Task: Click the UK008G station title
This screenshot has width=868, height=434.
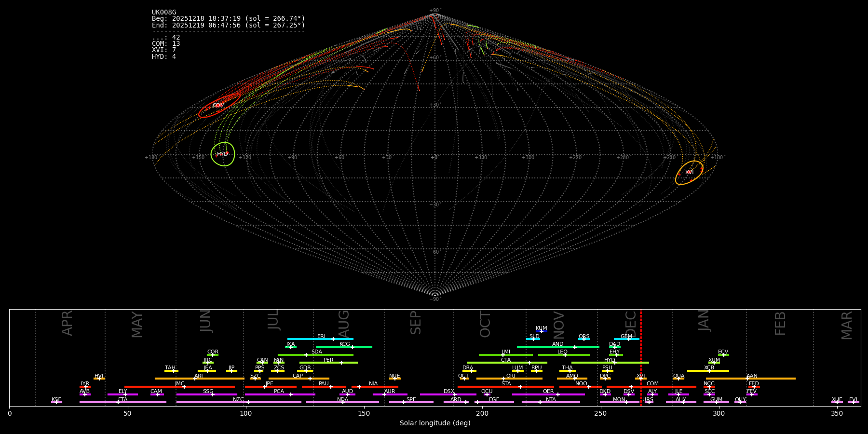Action: [164, 13]
